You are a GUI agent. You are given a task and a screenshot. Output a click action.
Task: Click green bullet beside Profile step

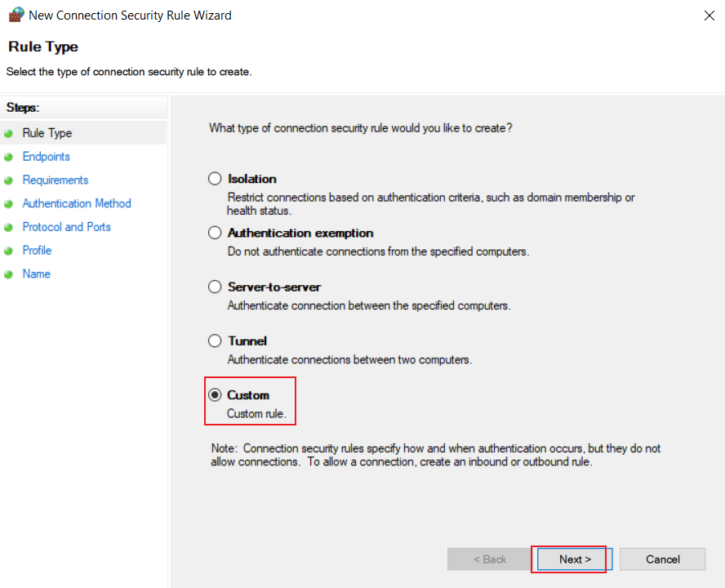click(8, 252)
